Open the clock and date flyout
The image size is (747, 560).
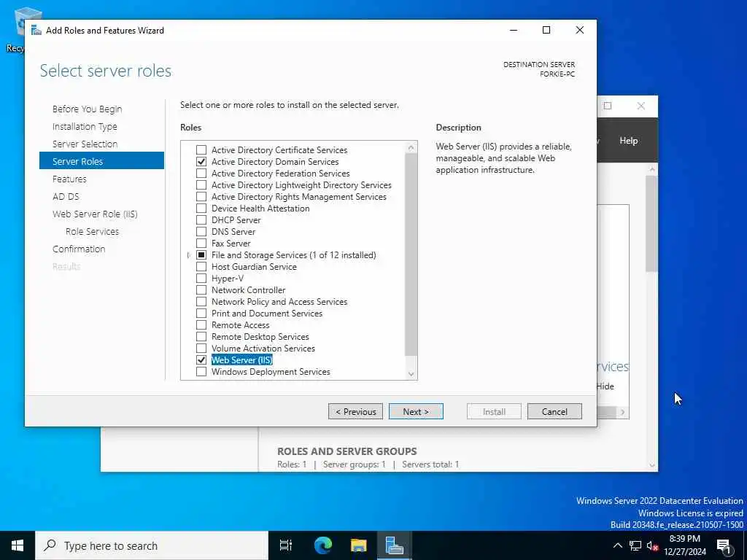tap(684, 545)
